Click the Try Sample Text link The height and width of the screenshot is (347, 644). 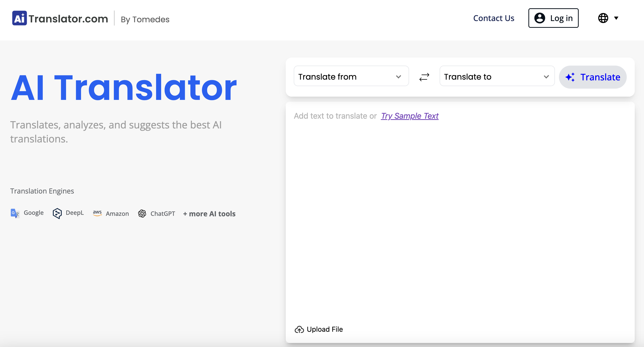(x=410, y=116)
